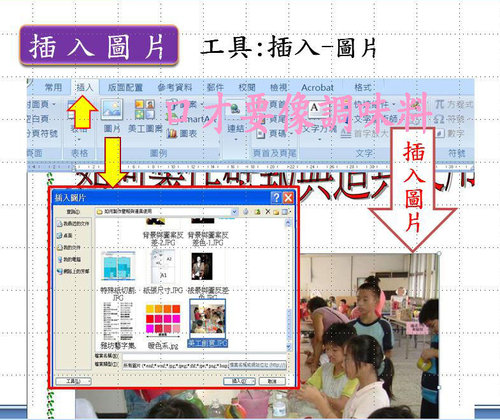Click the Delete X icon in dialog toolbar
500x420 pixels.
coord(267,212)
